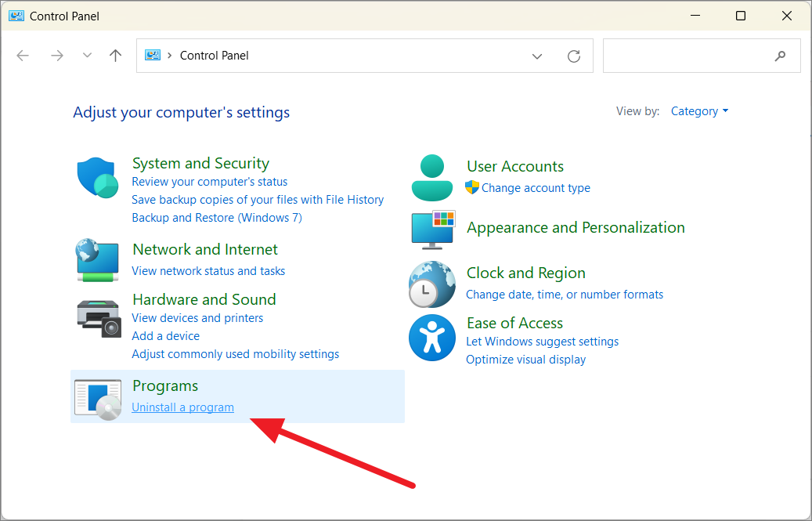Open Network and Internet category
The image size is (812, 521).
(x=205, y=249)
